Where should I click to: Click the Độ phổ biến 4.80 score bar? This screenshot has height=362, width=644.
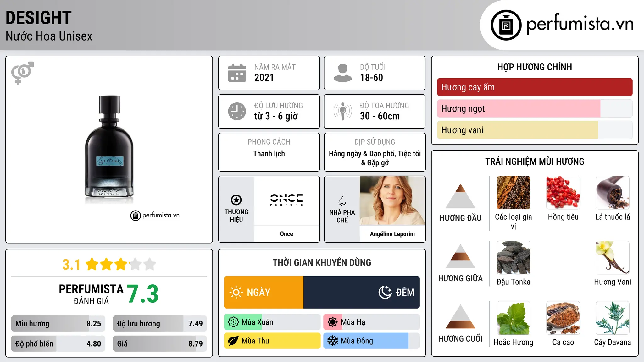pos(58,343)
